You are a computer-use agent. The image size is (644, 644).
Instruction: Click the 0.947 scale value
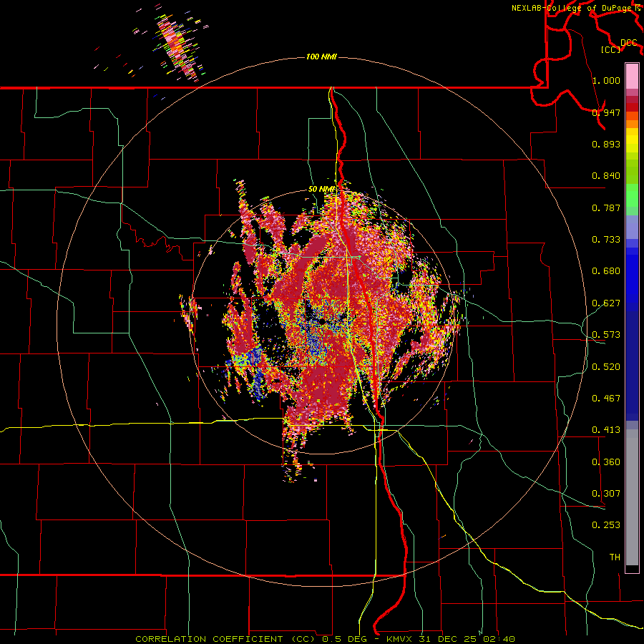tap(606, 112)
